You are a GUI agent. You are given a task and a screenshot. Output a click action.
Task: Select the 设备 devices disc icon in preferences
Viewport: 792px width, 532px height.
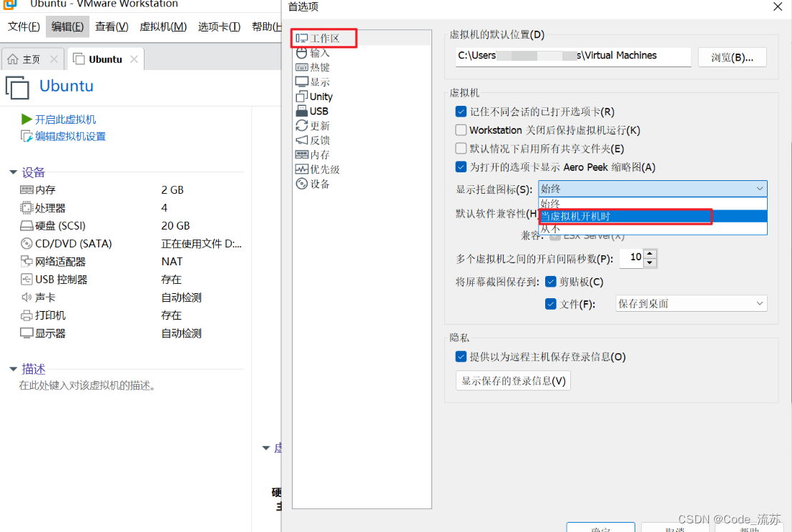[x=301, y=184]
